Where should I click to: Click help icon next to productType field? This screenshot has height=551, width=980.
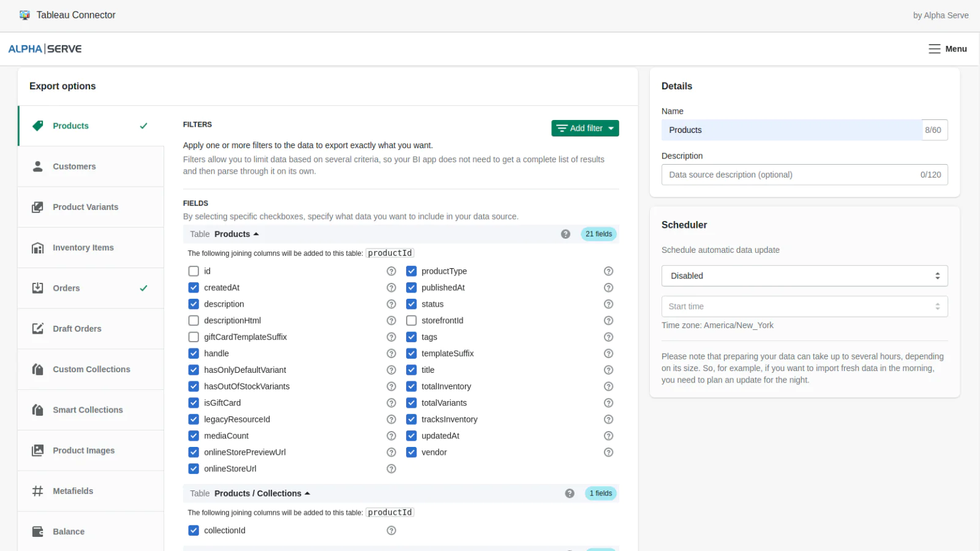608,271
